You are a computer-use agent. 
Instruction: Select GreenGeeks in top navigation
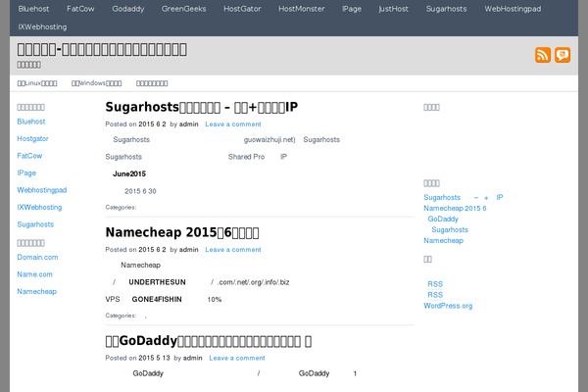tap(184, 9)
